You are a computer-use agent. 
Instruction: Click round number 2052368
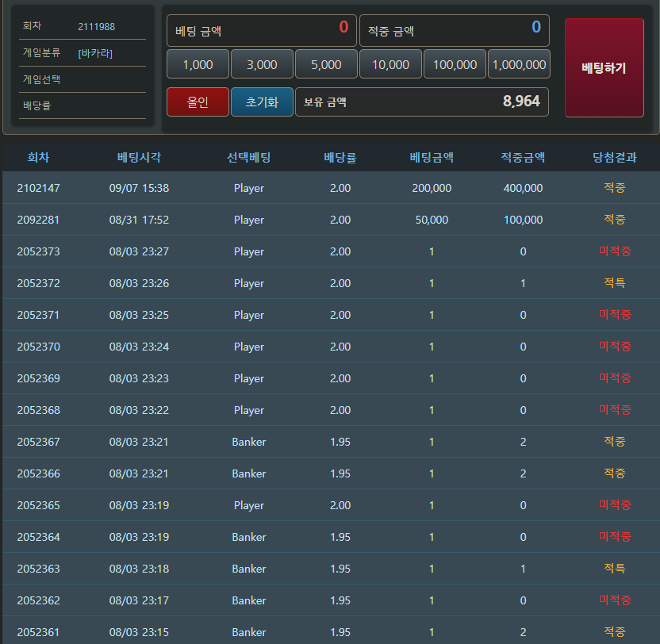tap(38, 410)
